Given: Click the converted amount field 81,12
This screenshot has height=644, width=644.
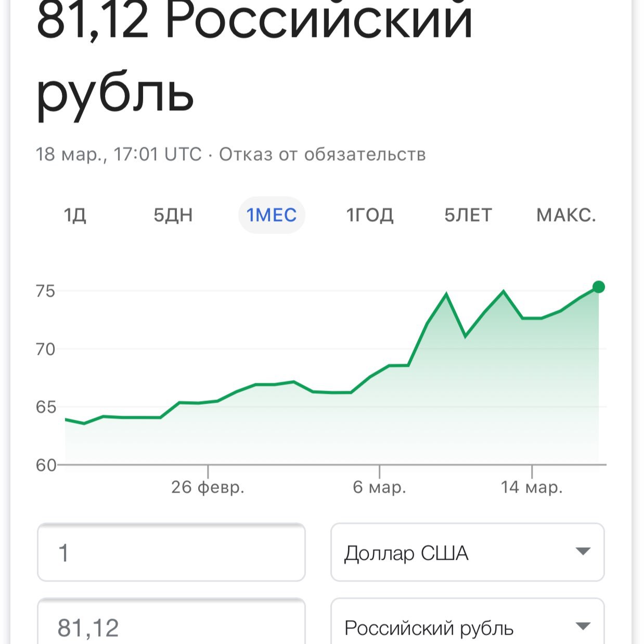Looking at the screenshot, I should [171, 627].
